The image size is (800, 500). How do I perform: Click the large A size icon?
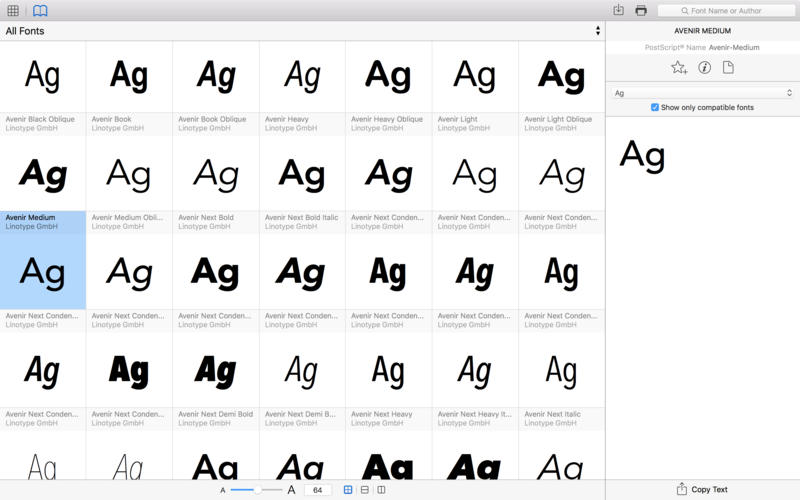291,490
